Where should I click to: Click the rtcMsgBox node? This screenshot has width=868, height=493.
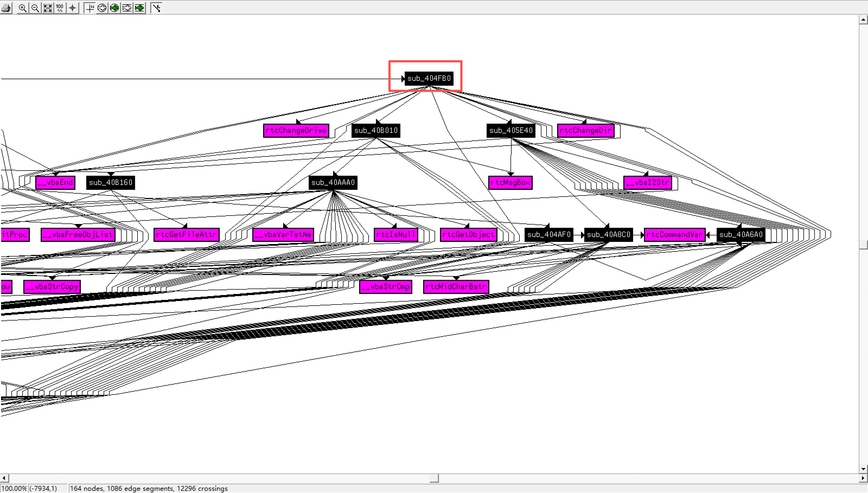click(x=510, y=183)
